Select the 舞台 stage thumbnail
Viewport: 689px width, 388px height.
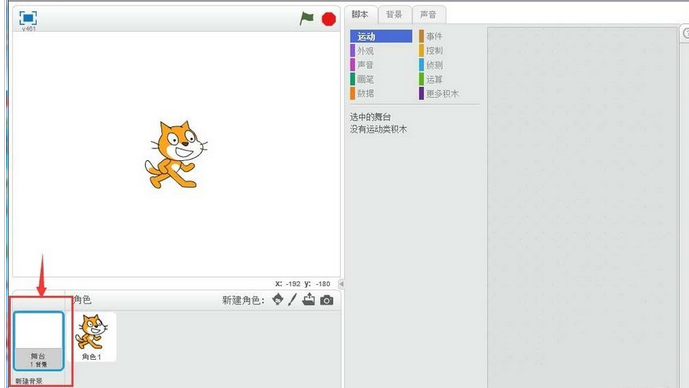click(x=39, y=341)
